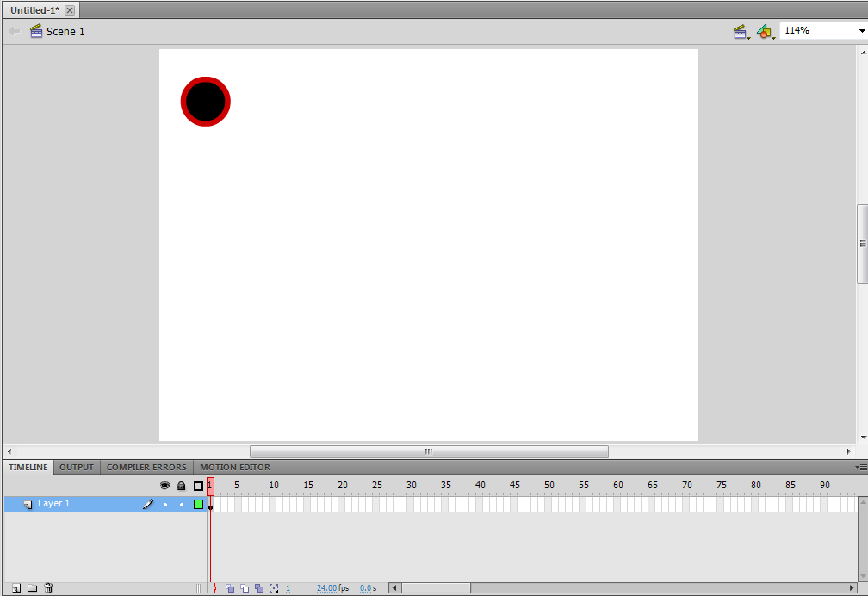868x596 pixels.
Task: Toggle lock all layers padlock icon
Action: point(181,486)
